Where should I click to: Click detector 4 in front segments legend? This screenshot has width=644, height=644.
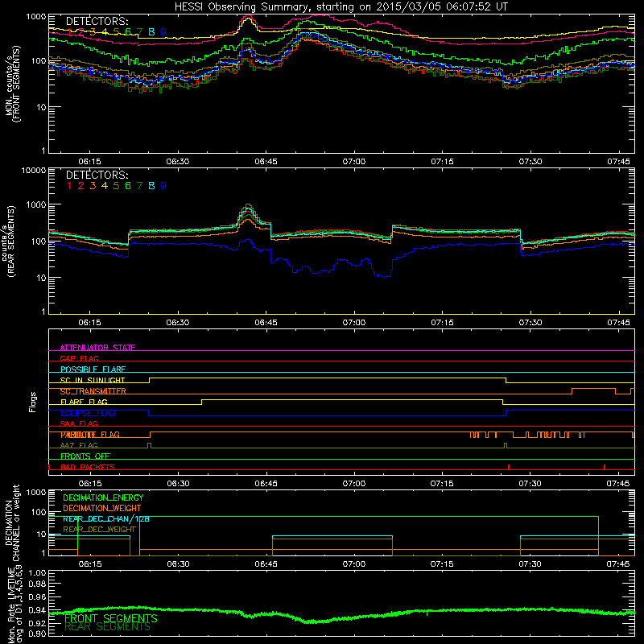tap(105, 32)
